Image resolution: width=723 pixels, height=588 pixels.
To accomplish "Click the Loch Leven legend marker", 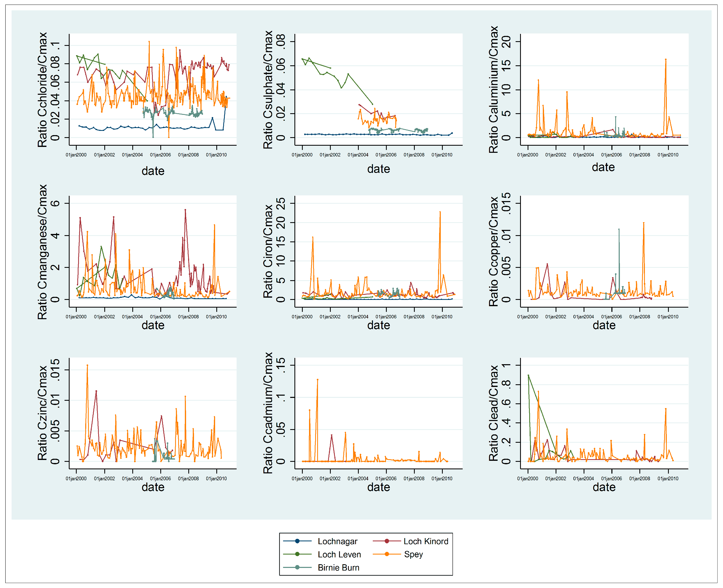I will click(x=297, y=554).
